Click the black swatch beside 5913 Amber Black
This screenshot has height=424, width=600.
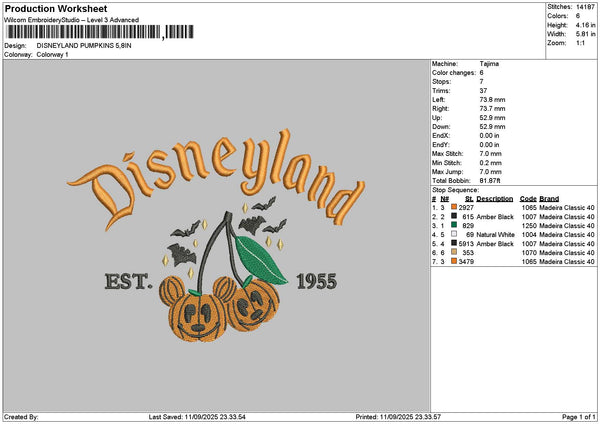454,243
